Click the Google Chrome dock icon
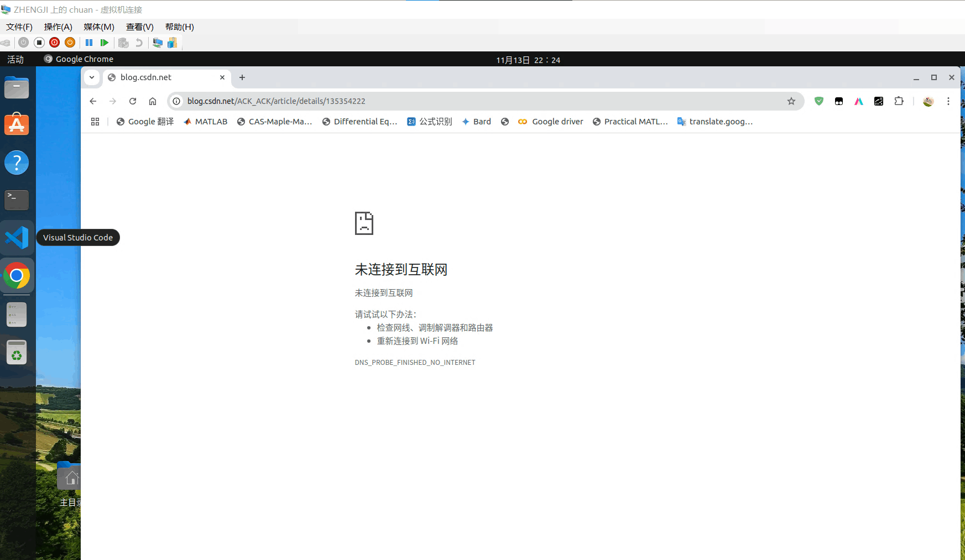Viewport: 965px width, 560px height. pos(17,275)
